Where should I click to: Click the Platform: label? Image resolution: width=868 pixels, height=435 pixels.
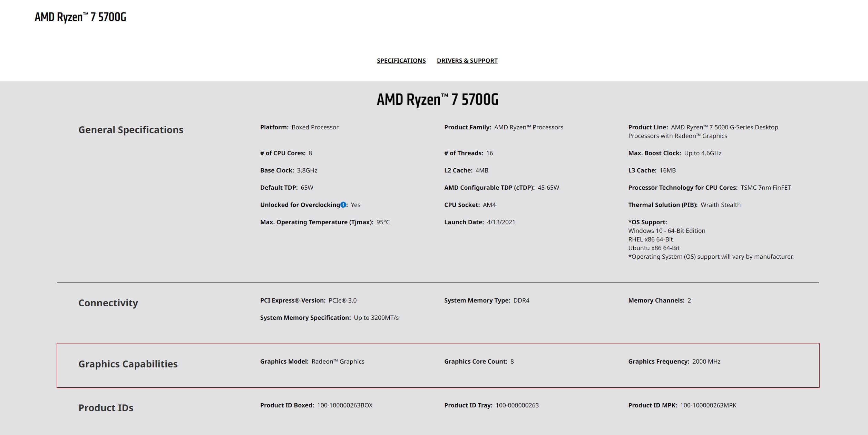click(274, 127)
